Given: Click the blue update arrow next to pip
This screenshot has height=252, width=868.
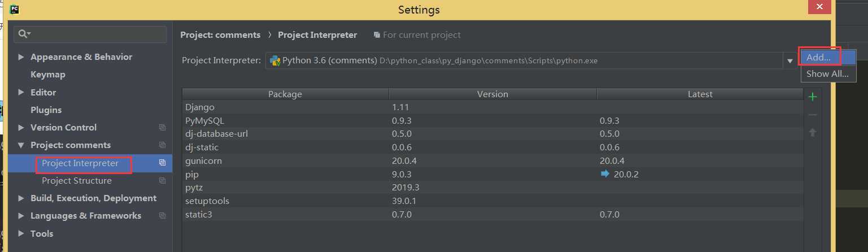Looking at the screenshot, I should pos(605,174).
